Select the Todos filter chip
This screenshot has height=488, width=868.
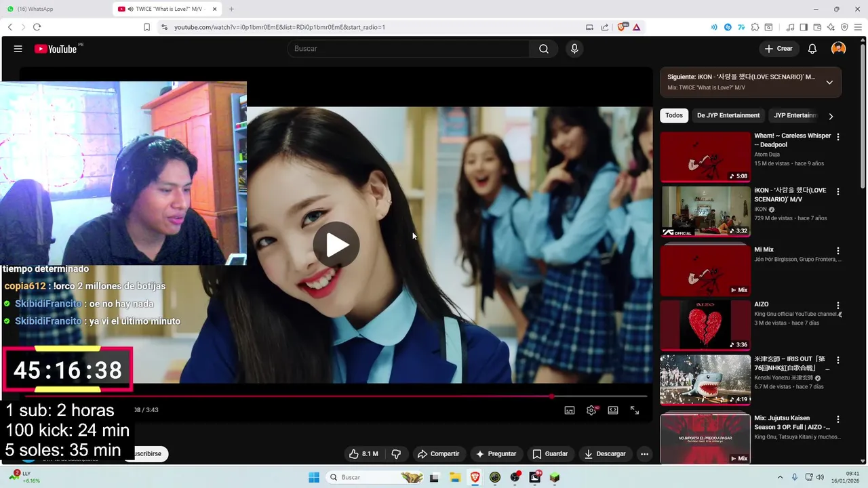[x=674, y=115]
